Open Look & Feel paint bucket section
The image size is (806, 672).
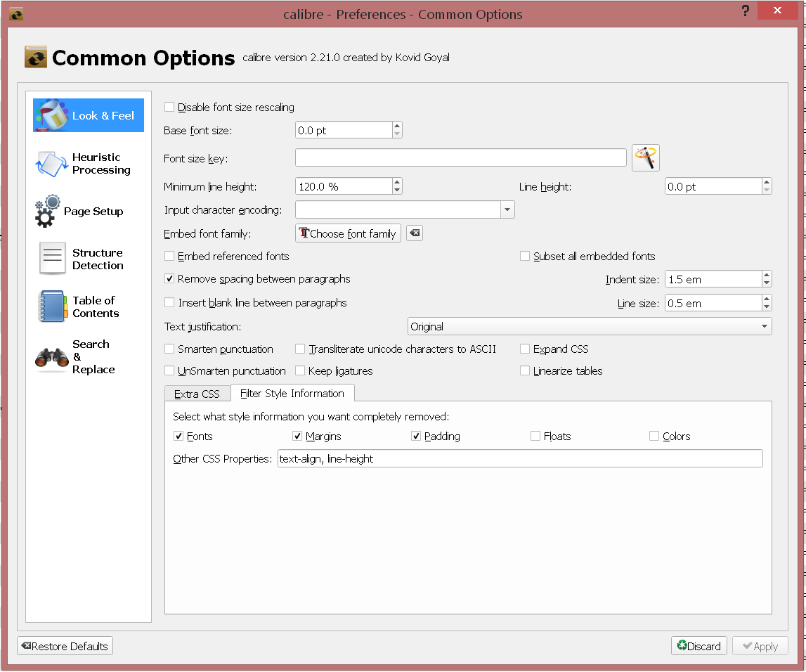[89, 115]
